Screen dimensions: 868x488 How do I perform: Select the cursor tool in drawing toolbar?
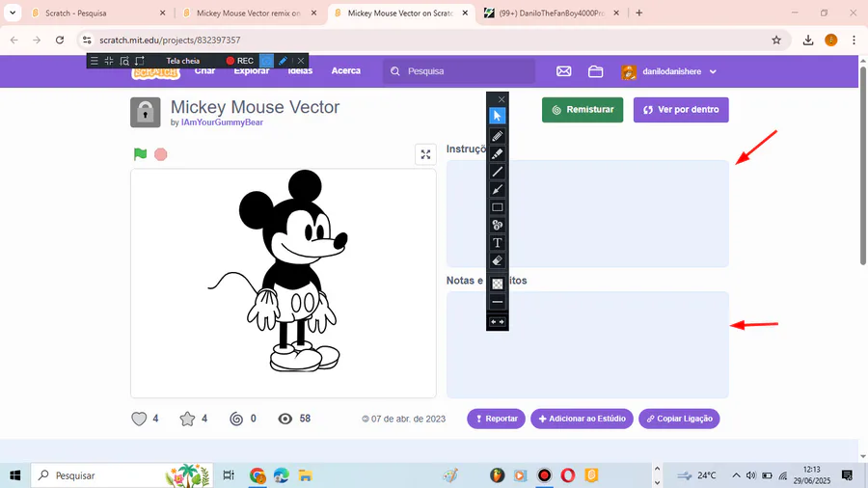[x=497, y=116]
